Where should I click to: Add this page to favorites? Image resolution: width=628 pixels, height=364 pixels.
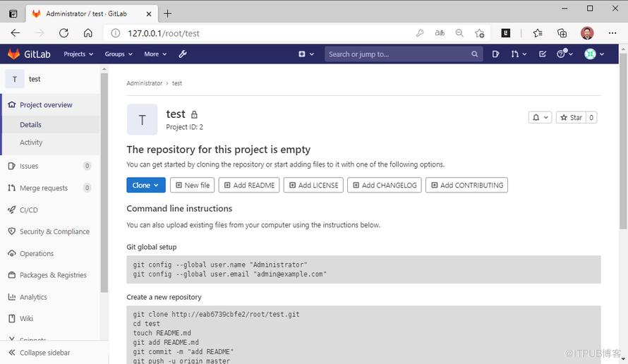point(479,33)
